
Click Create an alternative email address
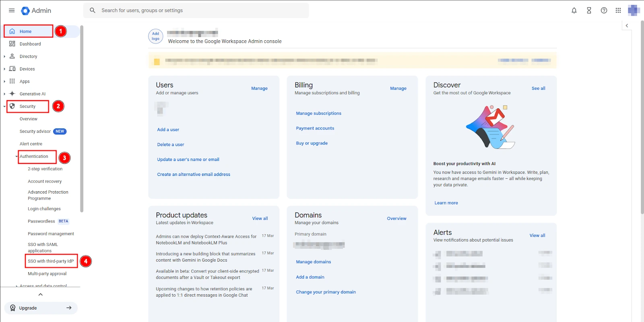pos(194,174)
